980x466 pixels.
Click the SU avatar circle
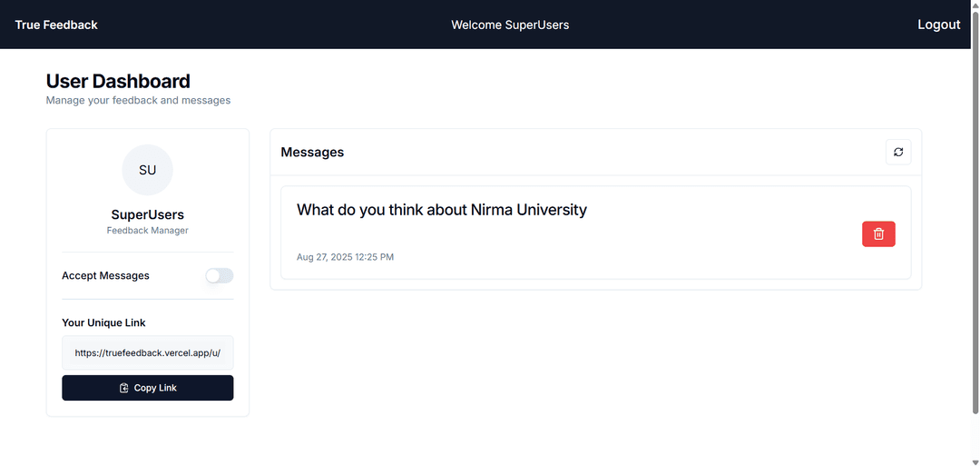(147, 170)
